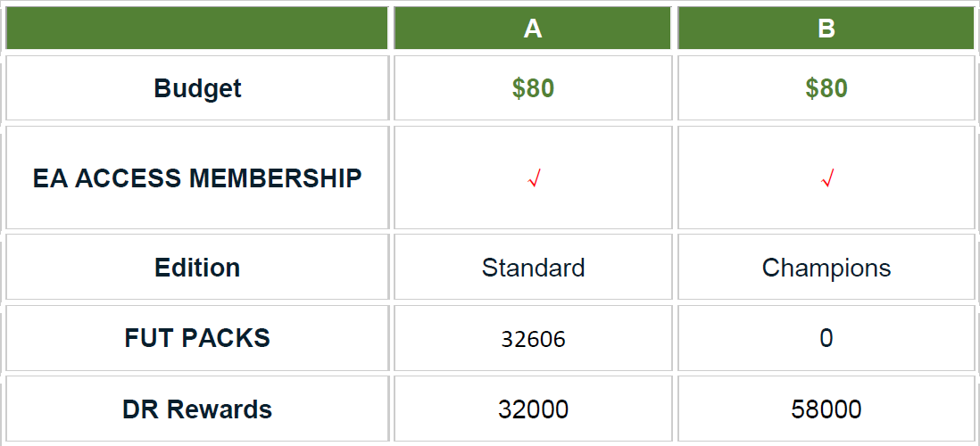Select the 58000 DR Rewards value
The width and height of the screenshot is (980, 446).
[x=826, y=409]
